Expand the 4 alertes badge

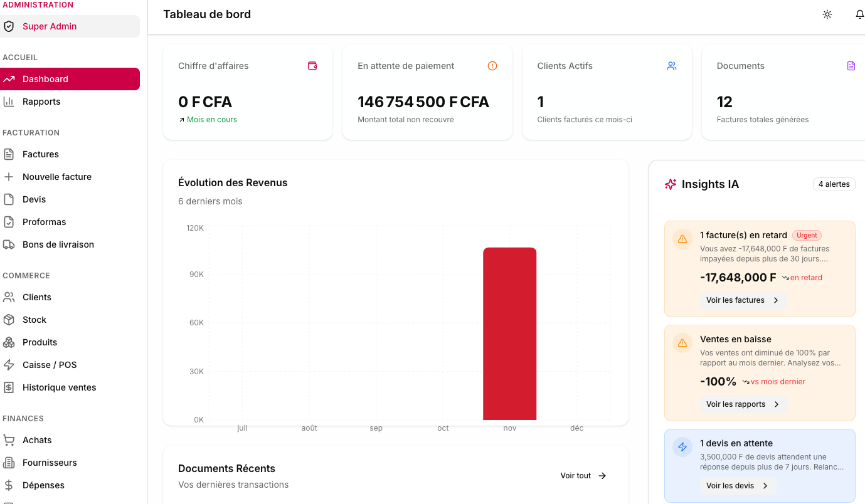click(834, 184)
